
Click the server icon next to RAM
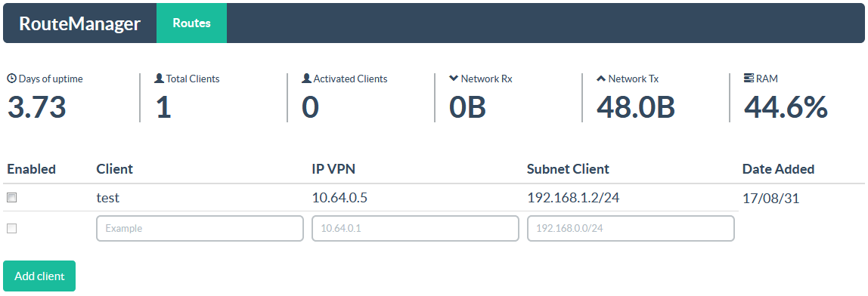pos(749,79)
